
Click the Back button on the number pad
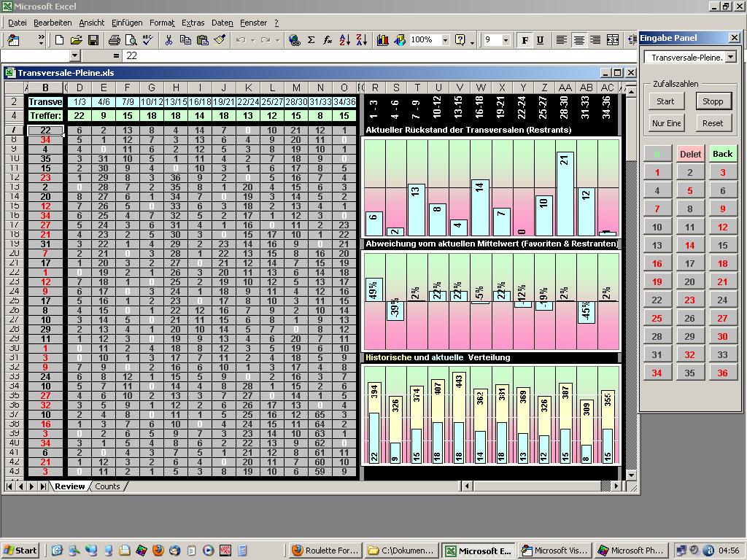point(722,154)
